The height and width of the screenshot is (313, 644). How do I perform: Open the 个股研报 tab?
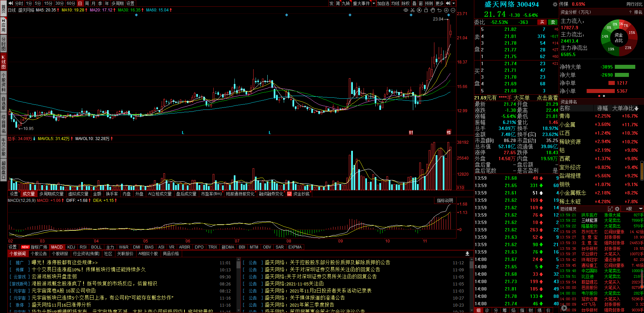[60, 254]
